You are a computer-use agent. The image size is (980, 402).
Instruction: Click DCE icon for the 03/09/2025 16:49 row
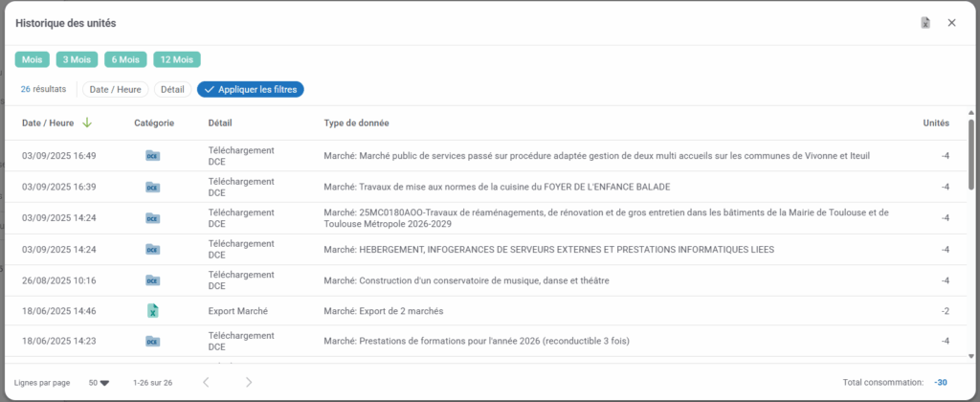(x=152, y=156)
